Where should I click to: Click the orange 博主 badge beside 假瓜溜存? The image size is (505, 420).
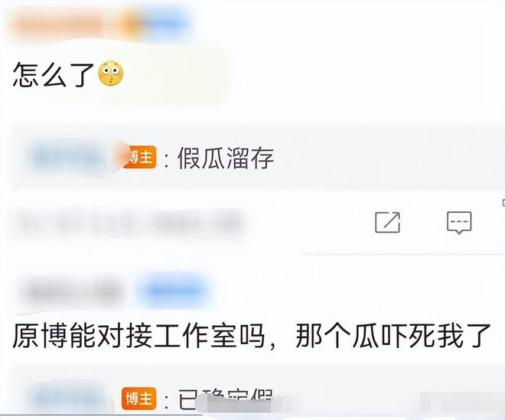(x=139, y=157)
